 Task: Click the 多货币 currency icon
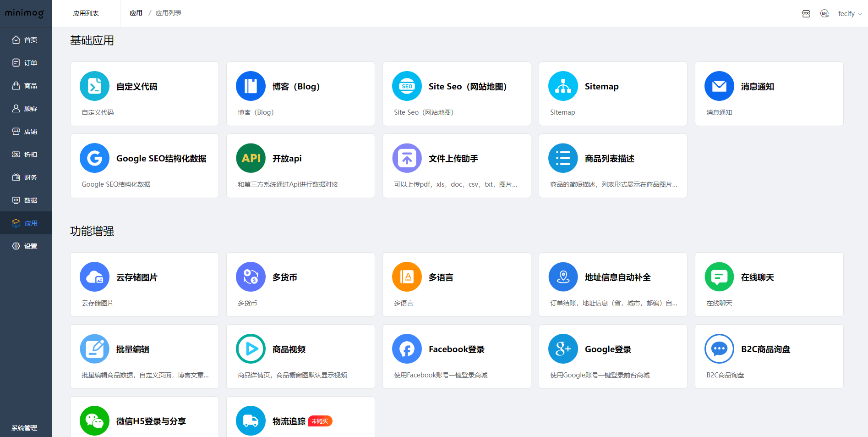click(x=251, y=277)
